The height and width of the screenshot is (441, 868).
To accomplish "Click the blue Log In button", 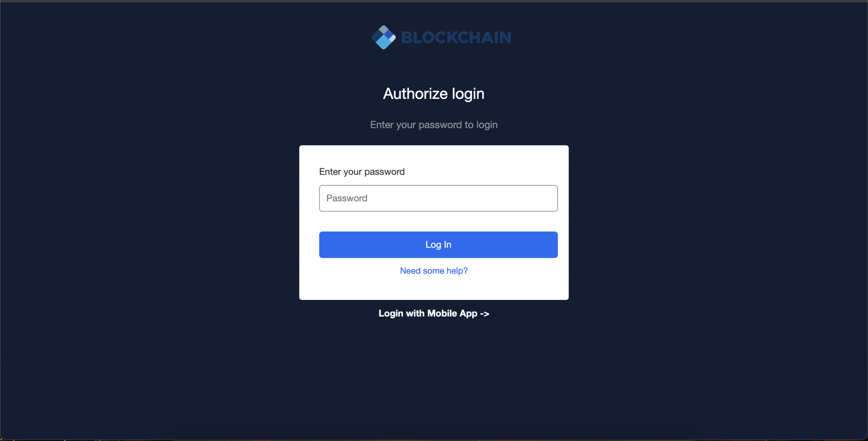I will point(438,245).
